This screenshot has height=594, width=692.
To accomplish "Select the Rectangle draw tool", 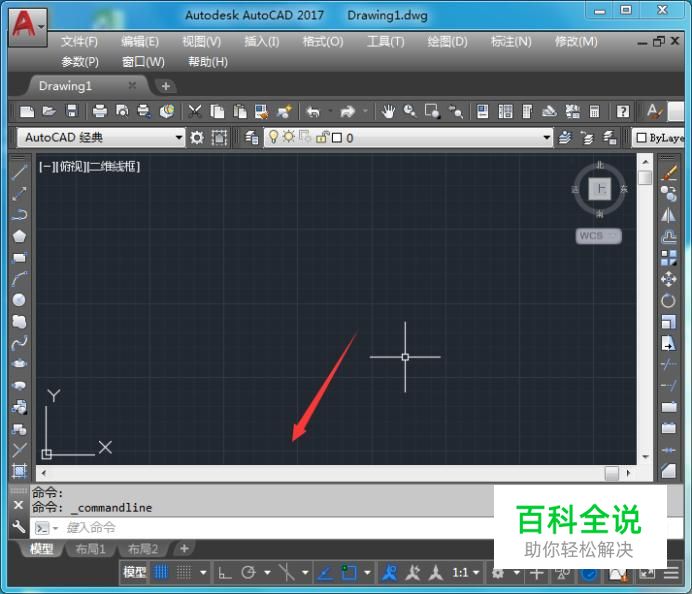I will pos(19,257).
